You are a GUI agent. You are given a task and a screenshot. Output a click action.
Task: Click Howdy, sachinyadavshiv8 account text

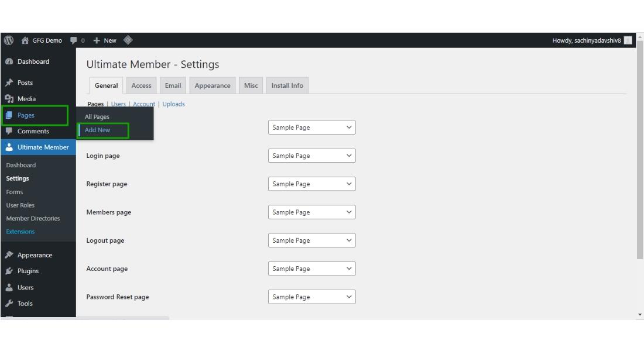pos(587,40)
